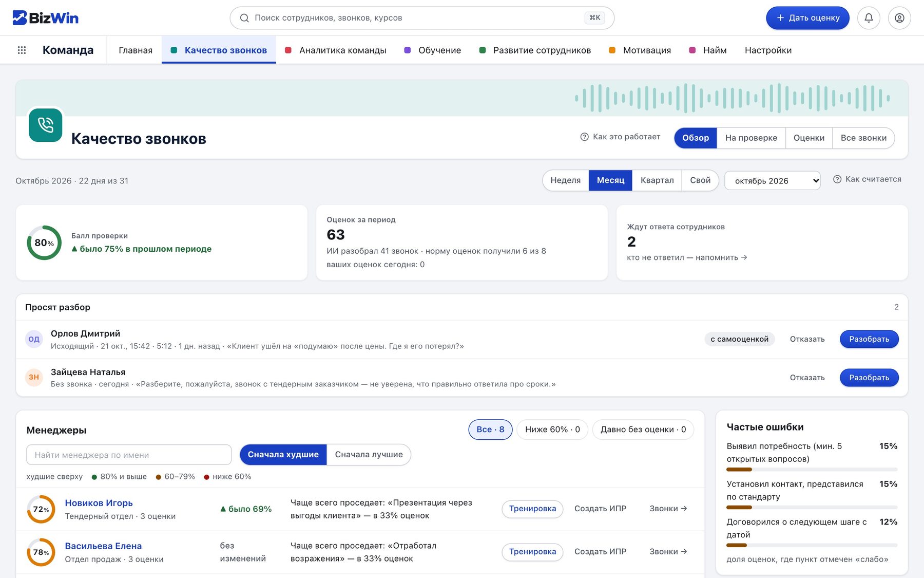Click the 80% check score ring
924x578 pixels.
pyautogui.click(x=44, y=243)
